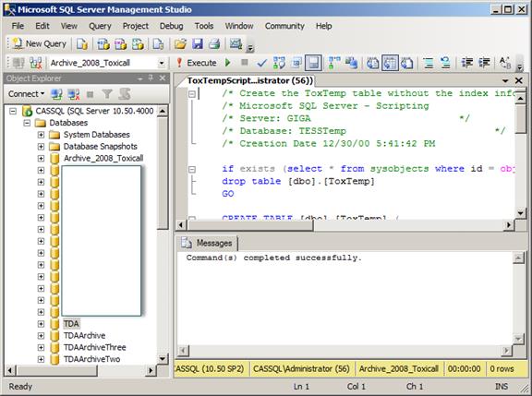The image size is (532, 396).
Task: Parse the query with the checkmark icon
Action: tap(261, 63)
